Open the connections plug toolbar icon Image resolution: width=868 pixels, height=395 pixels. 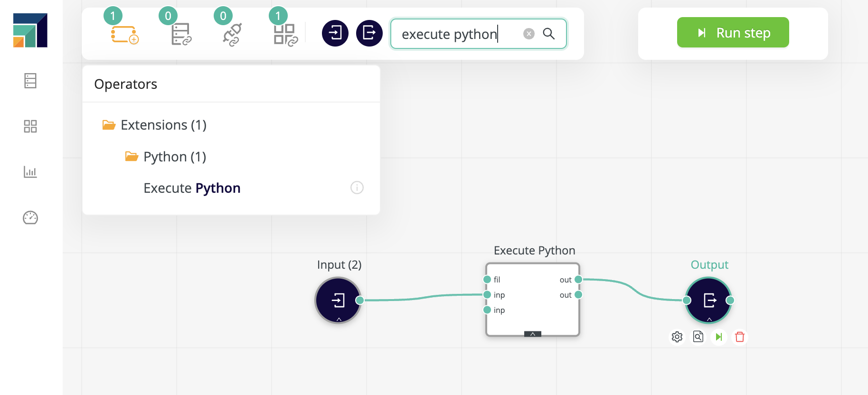point(233,35)
